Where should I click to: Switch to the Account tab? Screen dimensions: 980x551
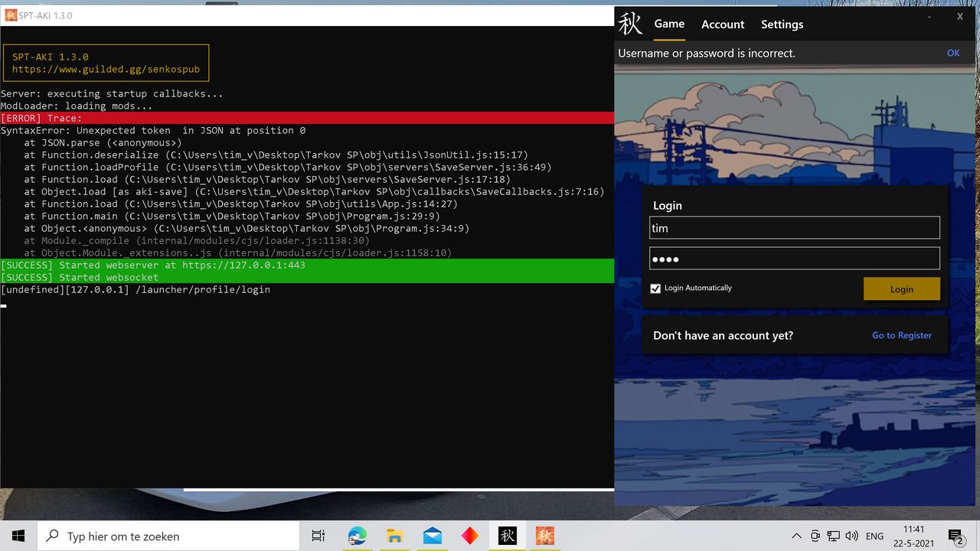pos(723,24)
